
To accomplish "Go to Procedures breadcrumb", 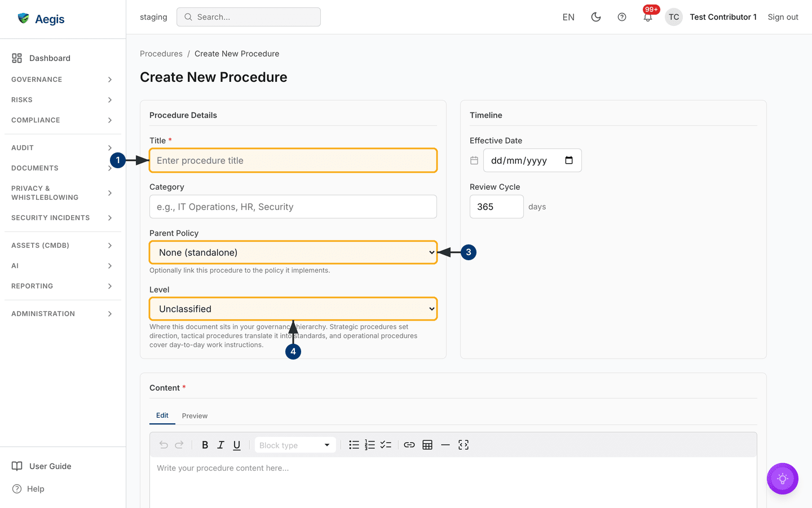I will pyautogui.click(x=161, y=54).
